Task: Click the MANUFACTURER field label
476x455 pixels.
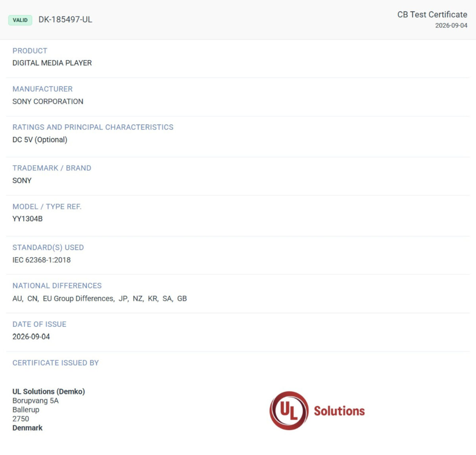Action: click(x=42, y=89)
